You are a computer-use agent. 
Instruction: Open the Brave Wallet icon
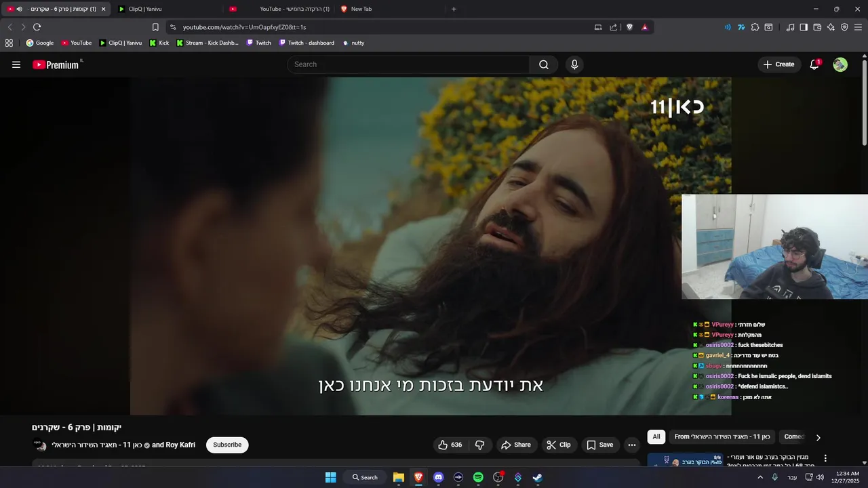817,27
